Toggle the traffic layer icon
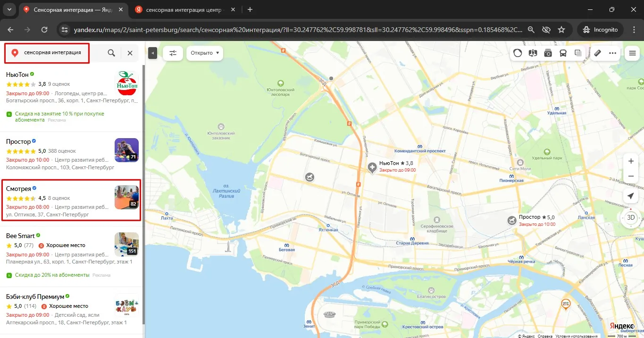 [518, 53]
